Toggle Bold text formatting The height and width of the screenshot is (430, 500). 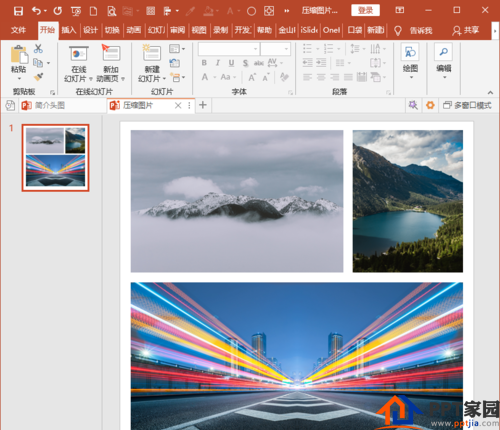coord(204,63)
